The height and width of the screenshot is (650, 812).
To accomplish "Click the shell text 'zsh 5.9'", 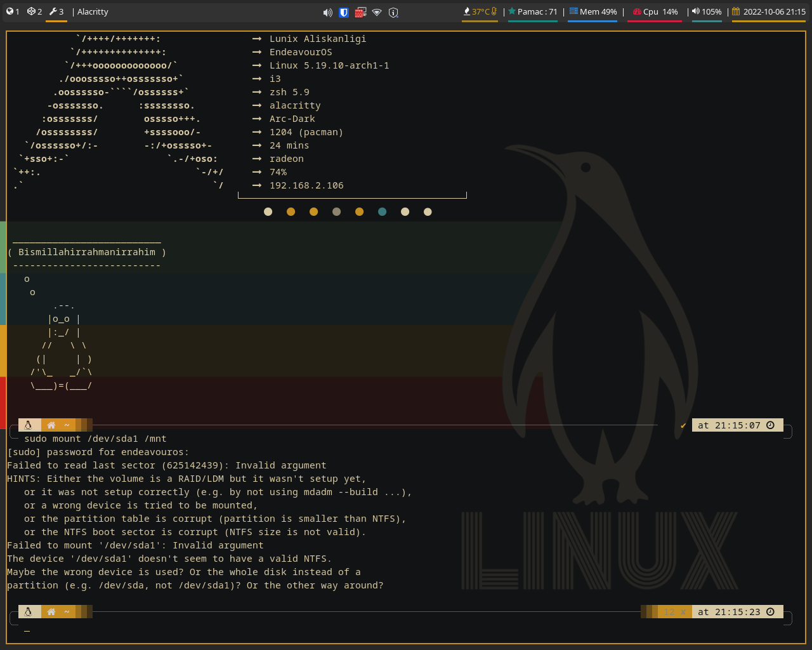I will point(289,92).
